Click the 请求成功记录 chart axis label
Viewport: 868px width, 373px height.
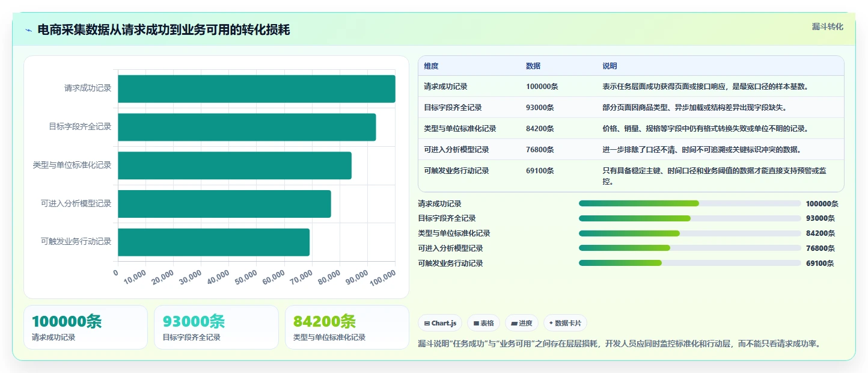coord(88,88)
